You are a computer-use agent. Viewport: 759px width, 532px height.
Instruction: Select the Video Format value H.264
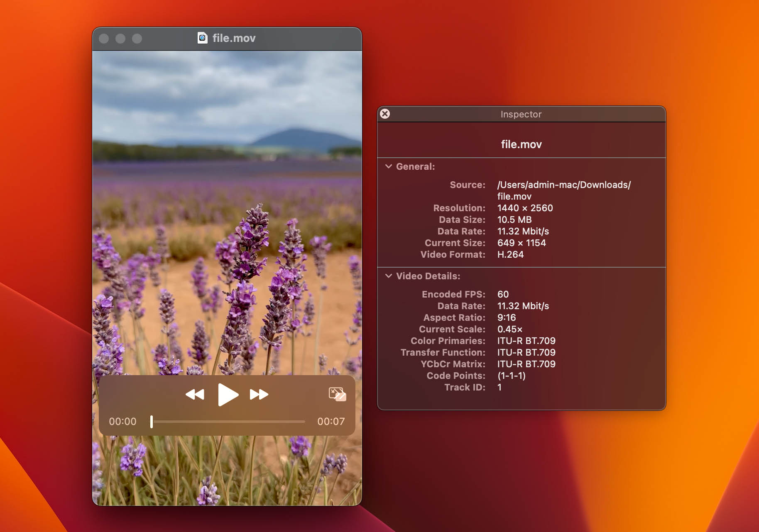click(511, 254)
